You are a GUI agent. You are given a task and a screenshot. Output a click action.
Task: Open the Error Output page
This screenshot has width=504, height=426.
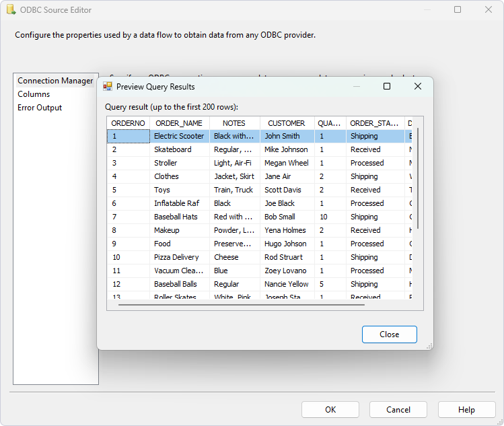(x=40, y=108)
